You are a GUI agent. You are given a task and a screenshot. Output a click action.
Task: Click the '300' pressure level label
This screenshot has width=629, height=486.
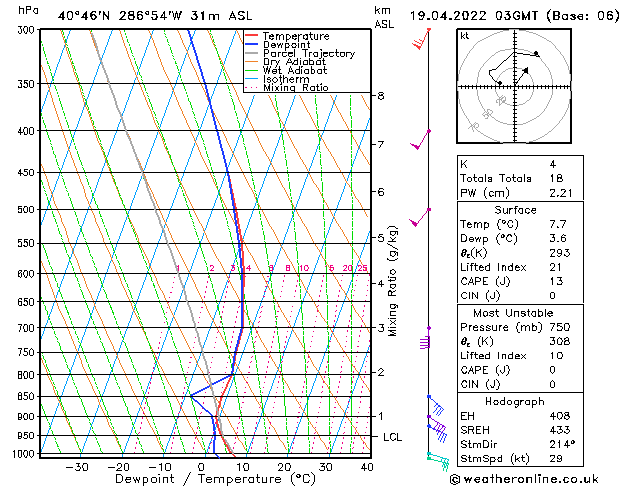click(x=28, y=30)
